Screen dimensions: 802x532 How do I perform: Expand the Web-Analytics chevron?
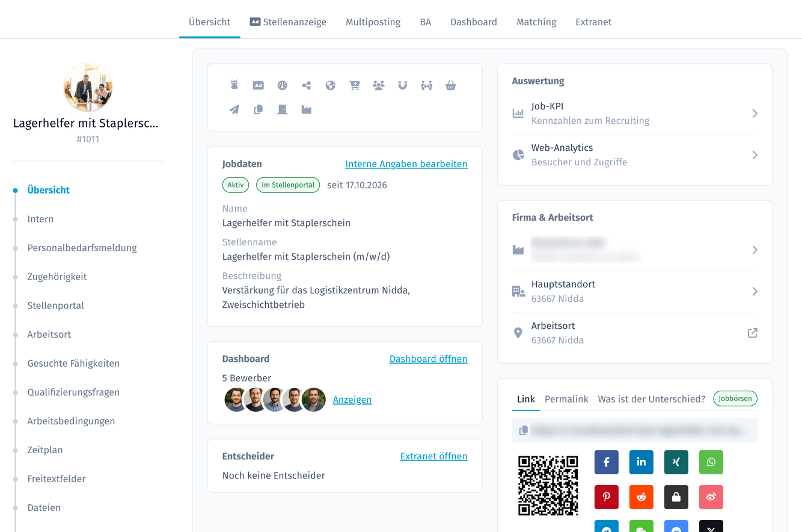755,155
